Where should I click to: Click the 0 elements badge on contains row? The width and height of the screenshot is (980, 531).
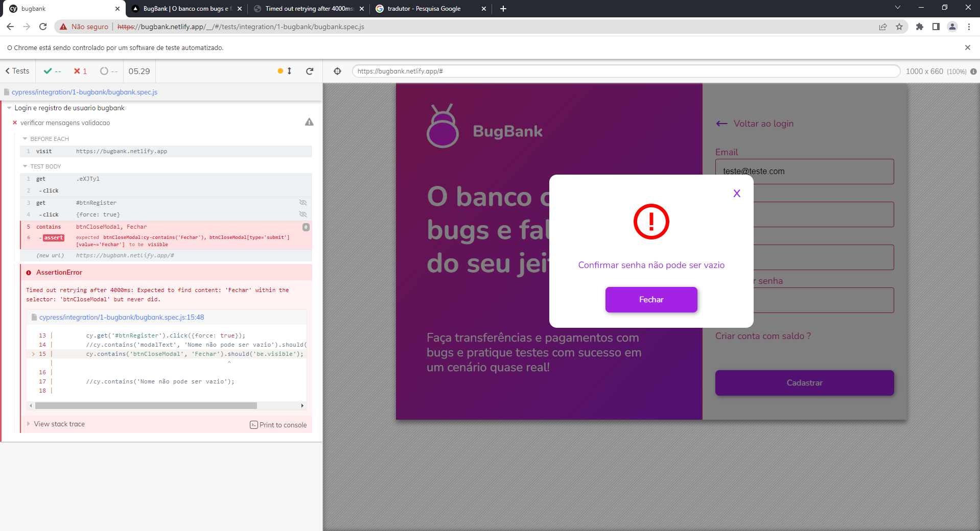(x=306, y=227)
